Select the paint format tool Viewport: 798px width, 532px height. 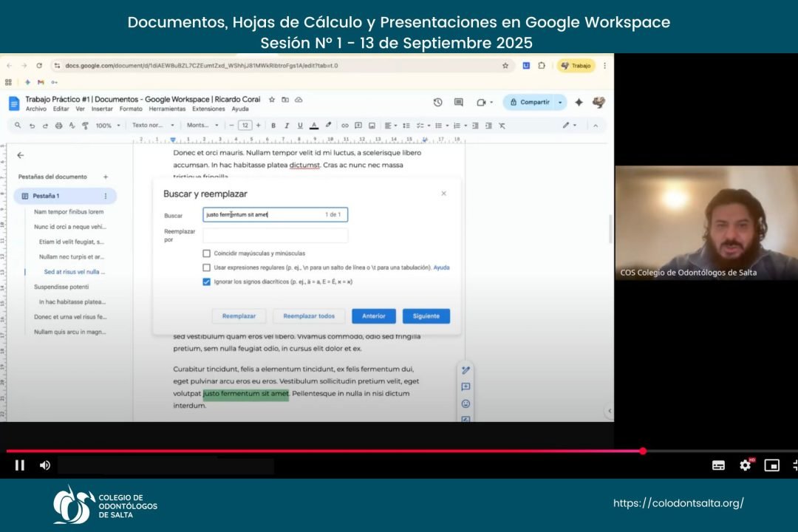pos(85,125)
